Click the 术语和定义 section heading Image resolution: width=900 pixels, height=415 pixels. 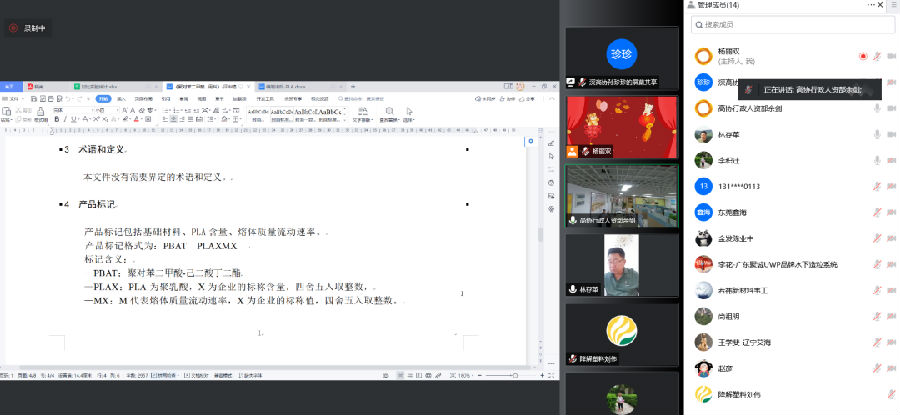pos(103,149)
